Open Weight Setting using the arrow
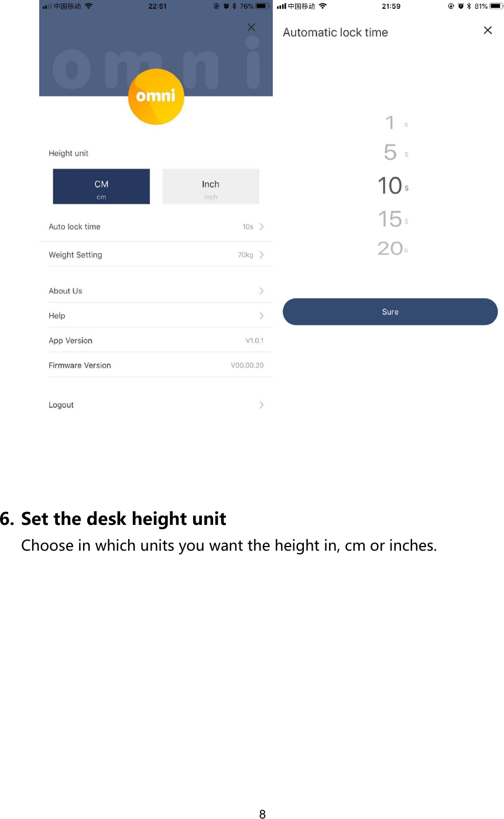The width and height of the screenshot is (504, 819). [262, 254]
